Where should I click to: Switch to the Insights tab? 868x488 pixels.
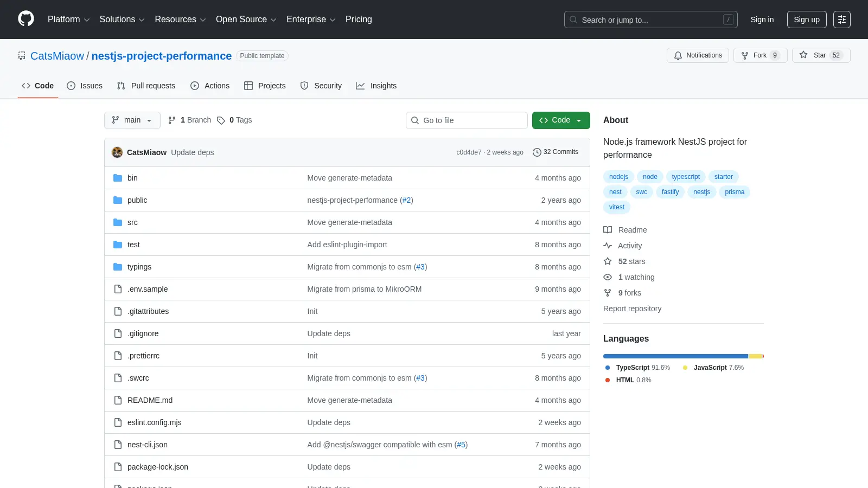[376, 86]
